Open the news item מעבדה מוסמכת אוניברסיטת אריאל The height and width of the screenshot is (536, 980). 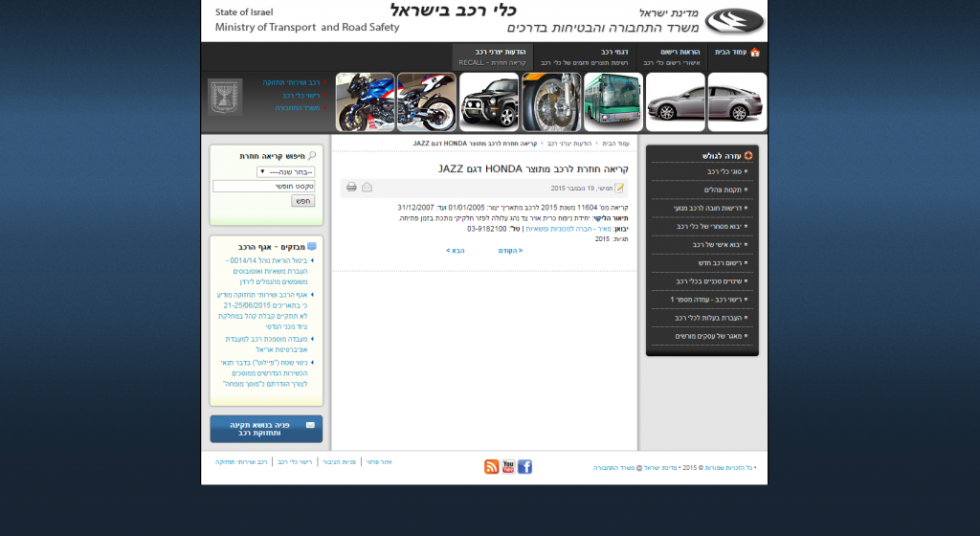pos(266,345)
